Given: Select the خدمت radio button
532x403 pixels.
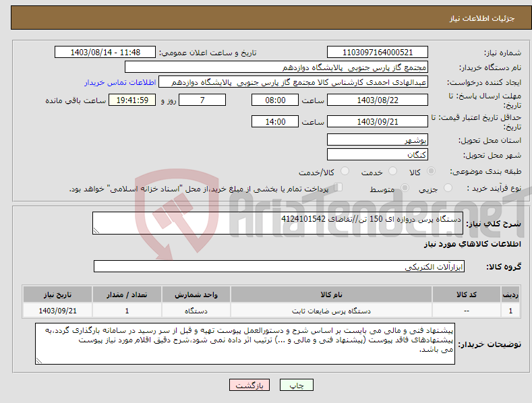Looking at the screenshot, I should 392,171.
